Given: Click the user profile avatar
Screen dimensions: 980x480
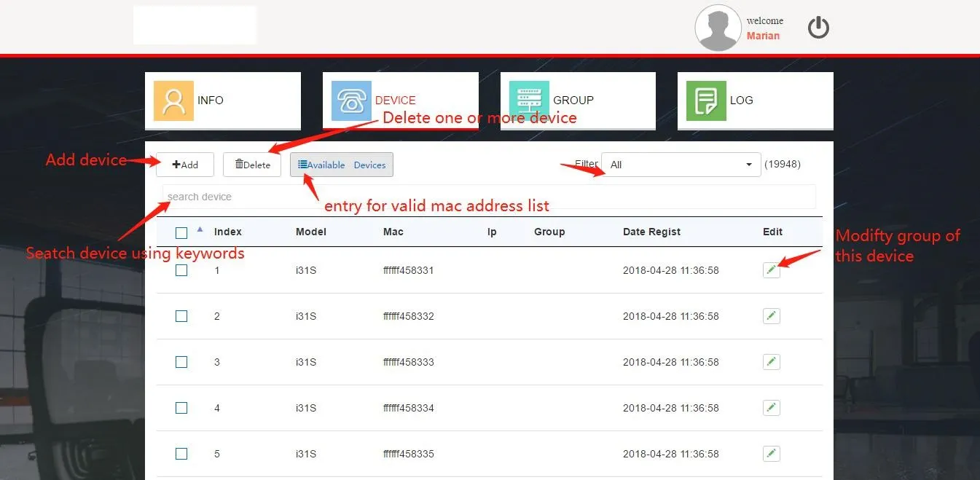Looking at the screenshot, I should 718,27.
